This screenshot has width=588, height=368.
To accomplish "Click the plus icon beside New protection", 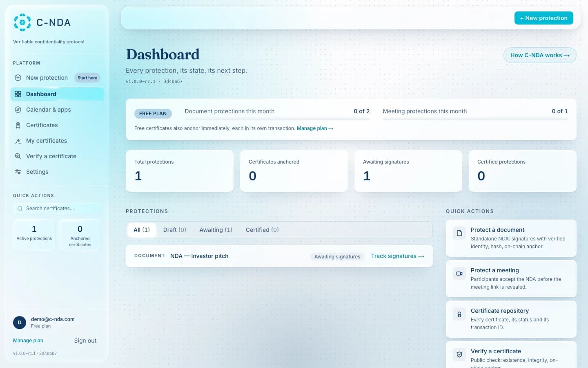I will pos(18,78).
